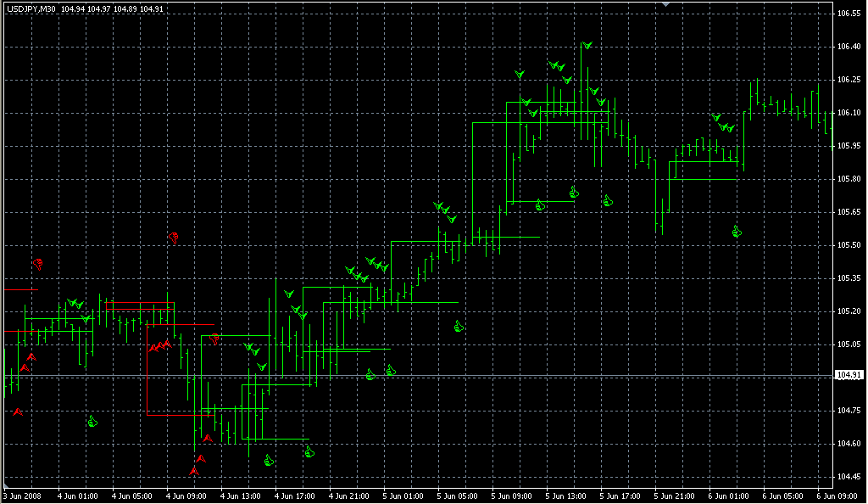Select the leftmost green thumbs-up icon
Viewport: 868px width, 504px height.
point(92,421)
